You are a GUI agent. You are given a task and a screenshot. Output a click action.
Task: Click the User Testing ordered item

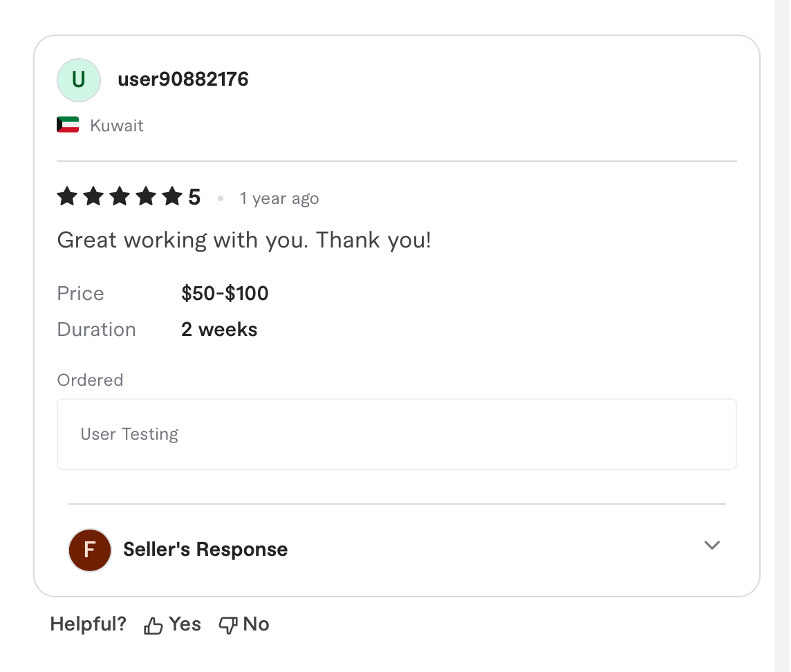(129, 433)
